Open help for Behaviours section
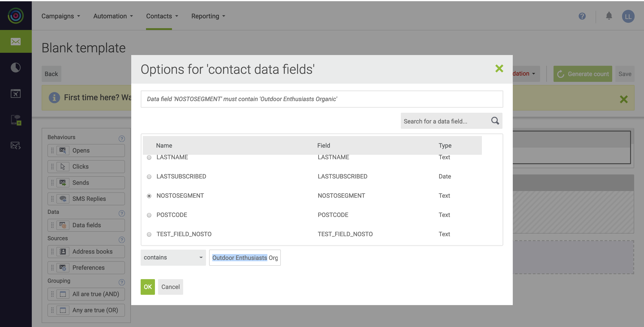Viewport: 644px width, 327px height. 122,139
